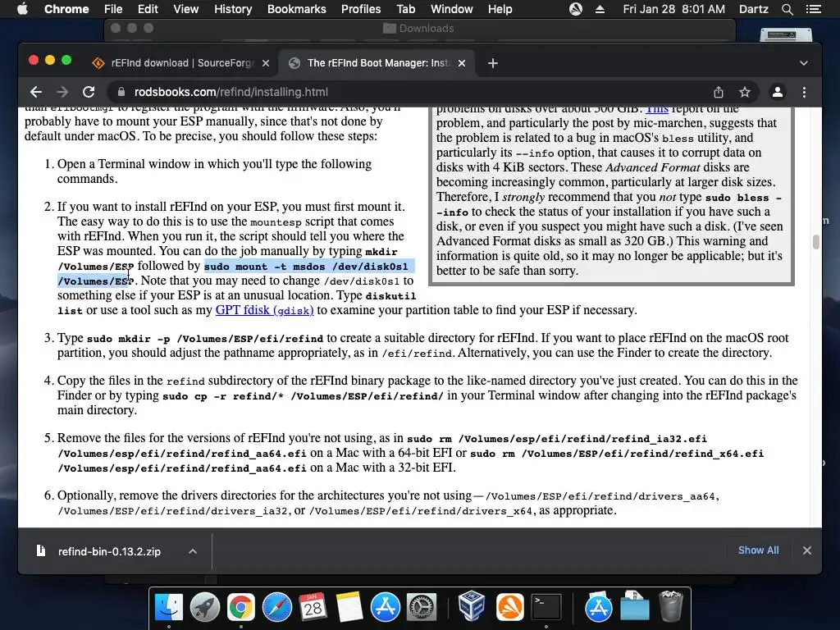This screenshot has height=630, width=840.
Task: Click the menu bar status icon beside Help
Action: [576, 9]
